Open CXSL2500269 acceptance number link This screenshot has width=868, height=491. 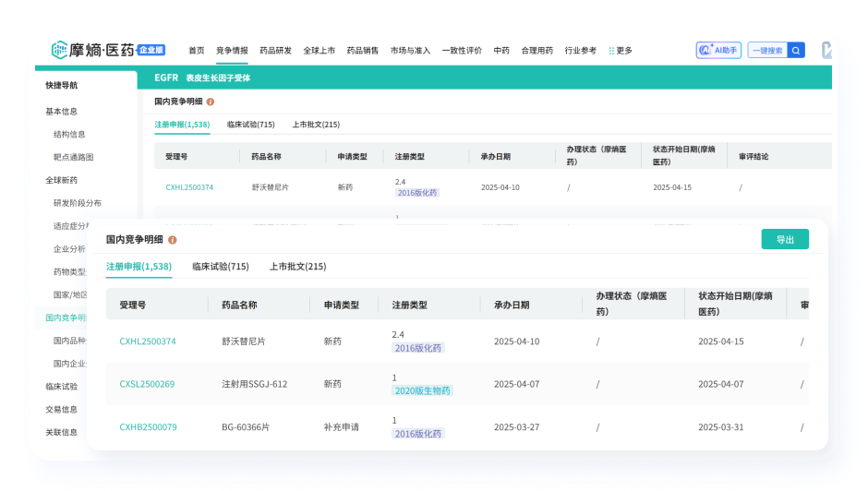(147, 384)
